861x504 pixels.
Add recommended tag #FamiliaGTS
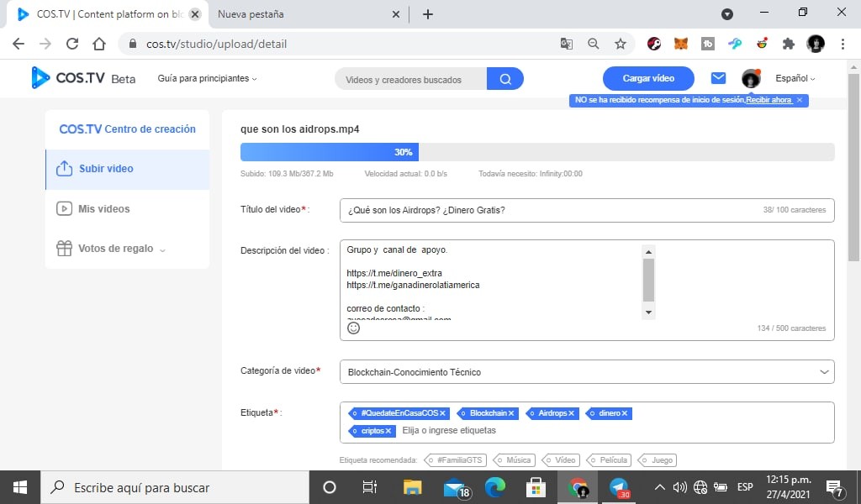455,460
